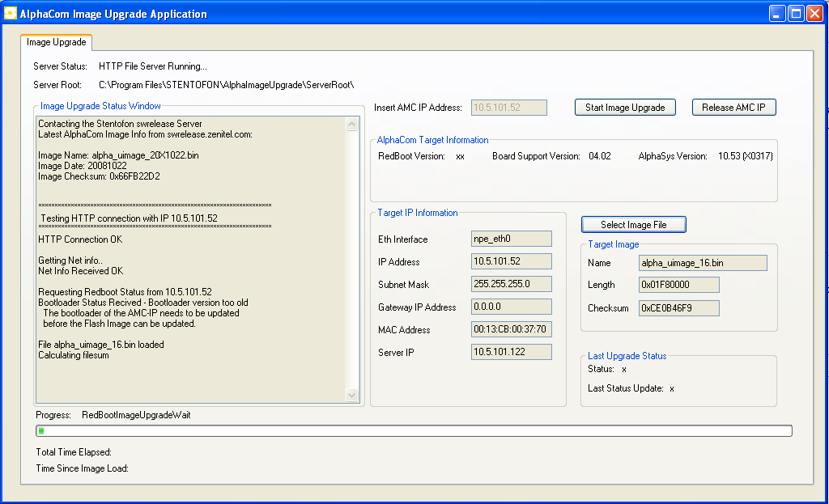The height and width of the screenshot is (504, 829).
Task: Click the status window scroll up arrow
Action: click(x=352, y=125)
